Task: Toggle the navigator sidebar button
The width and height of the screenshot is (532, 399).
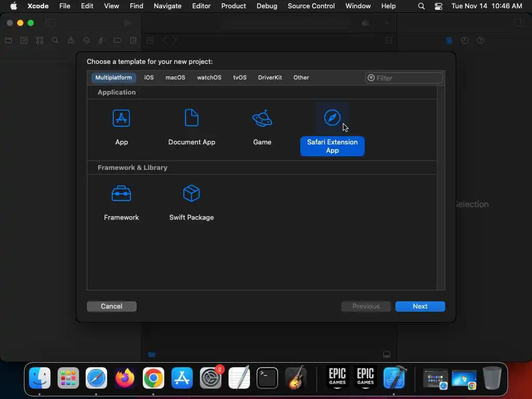Action: [50, 23]
